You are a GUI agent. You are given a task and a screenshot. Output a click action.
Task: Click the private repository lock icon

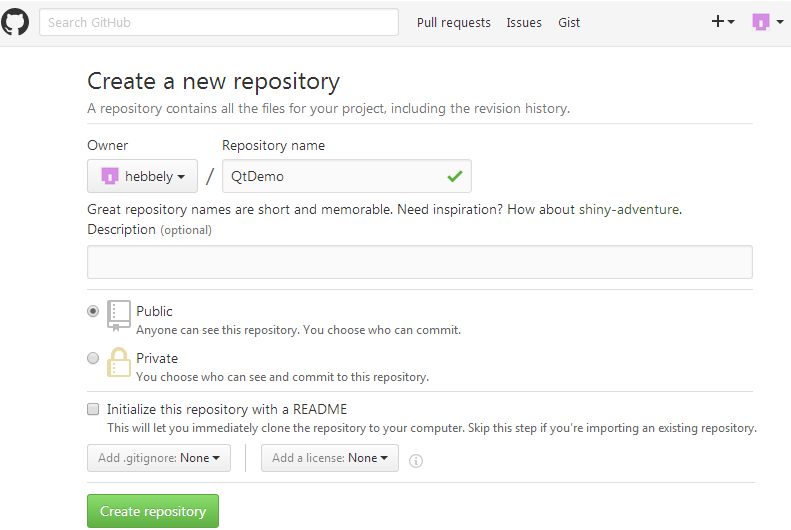tap(119, 362)
